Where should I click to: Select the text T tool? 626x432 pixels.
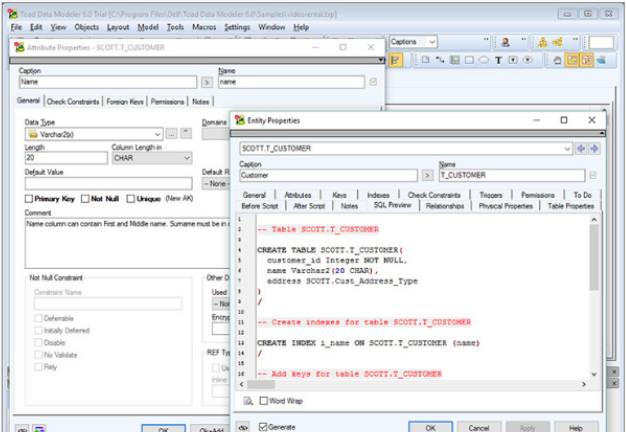[x=498, y=60]
